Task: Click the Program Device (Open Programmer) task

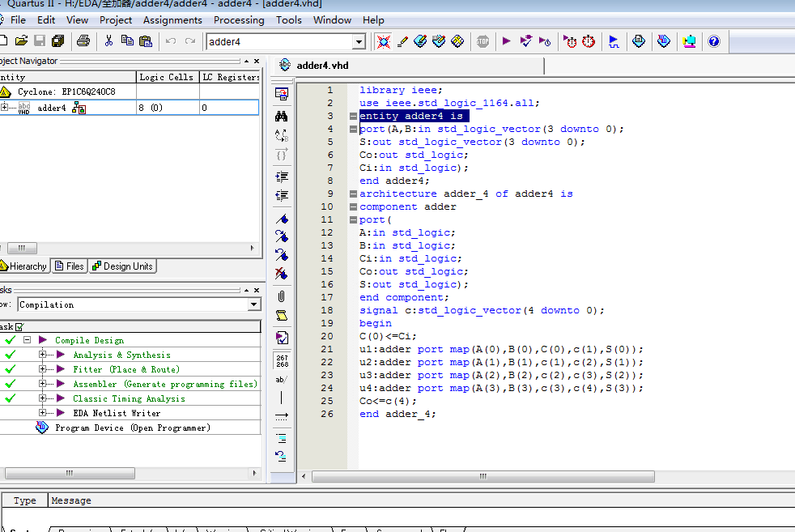Action: tap(132, 428)
